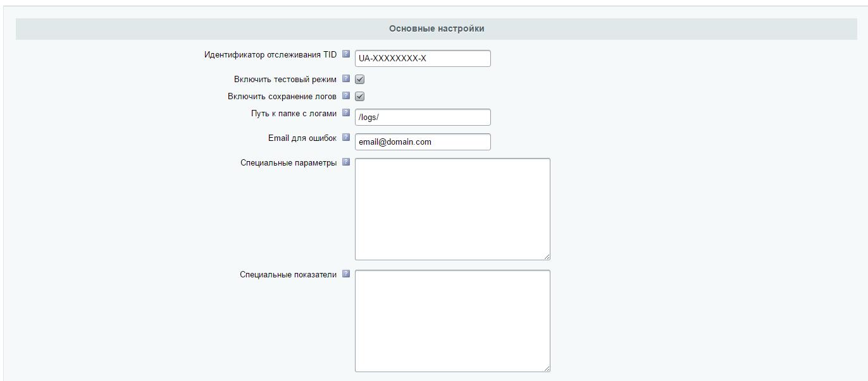Show help hint for Путь к папке с логами
The height and width of the screenshot is (381, 868).
tap(346, 113)
